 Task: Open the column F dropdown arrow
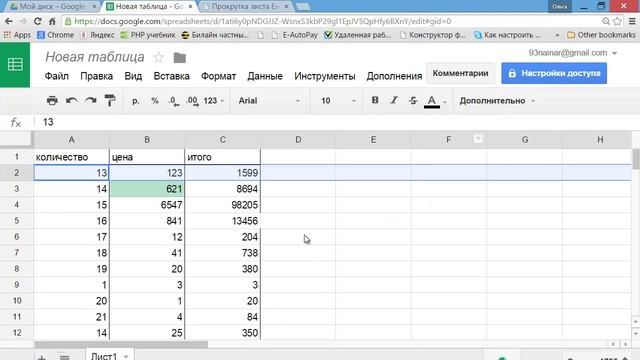pyautogui.click(x=478, y=139)
